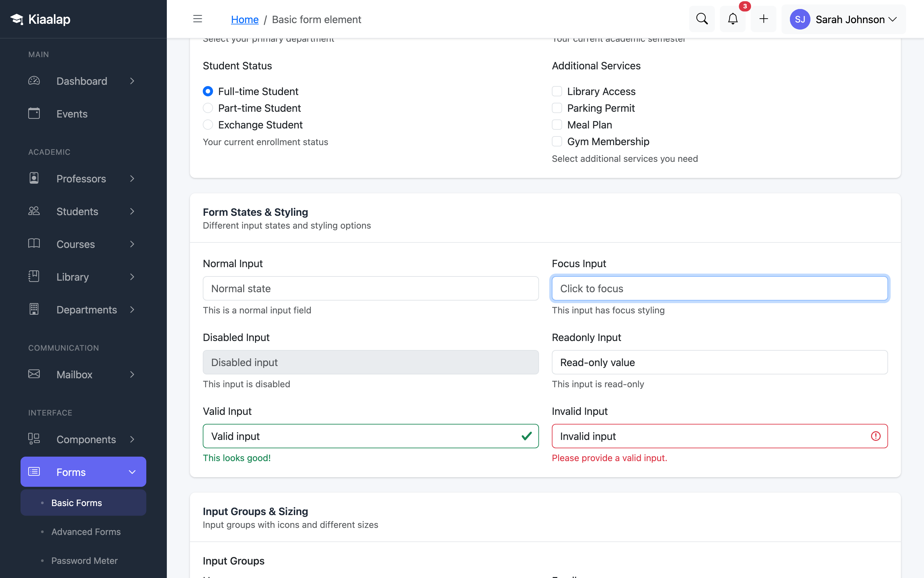Open Basic Forms submenu item

pos(83,503)
